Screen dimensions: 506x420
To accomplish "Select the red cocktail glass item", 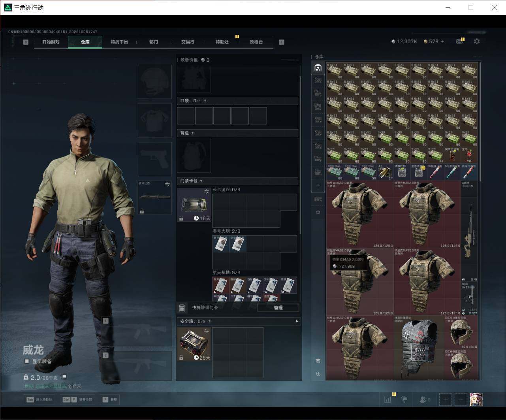I will (x=469, y=156).
